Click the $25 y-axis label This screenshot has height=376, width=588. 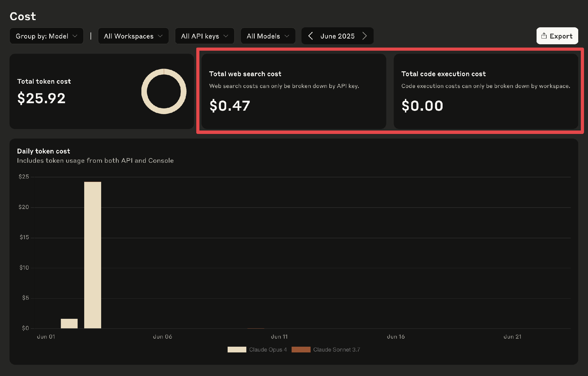click(x=24, y=177)
